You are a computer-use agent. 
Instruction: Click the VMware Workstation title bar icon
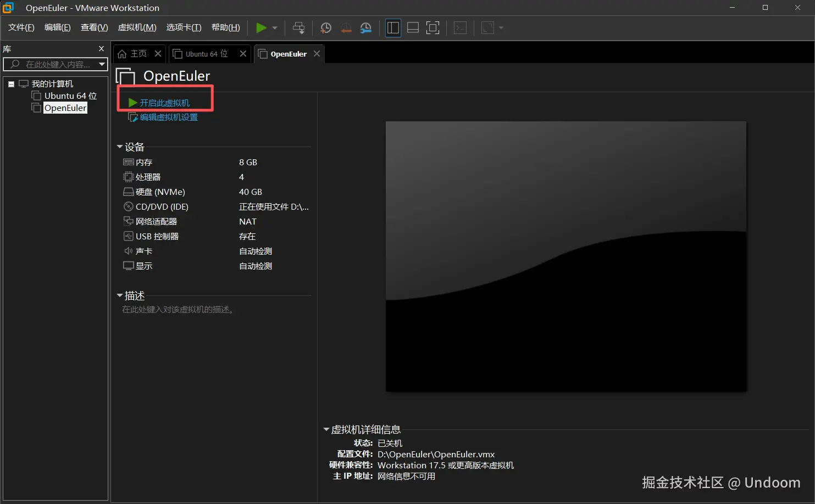tap(8, 8)
